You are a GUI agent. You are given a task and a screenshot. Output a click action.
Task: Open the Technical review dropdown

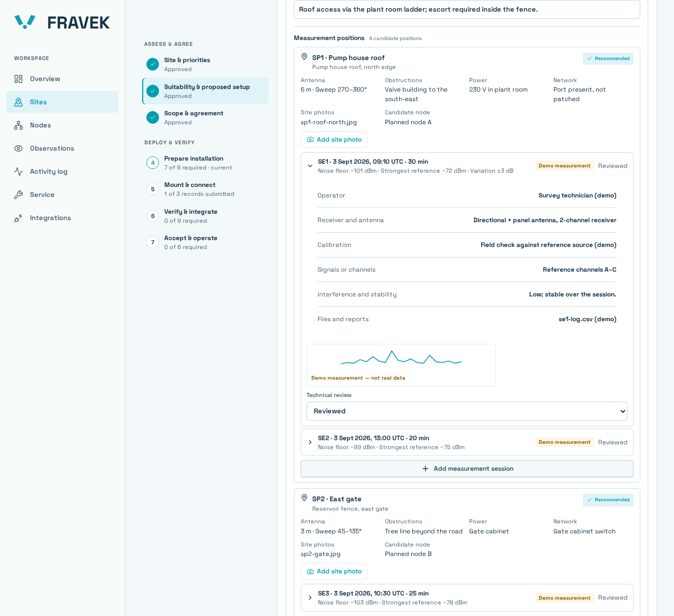[467, 411]
